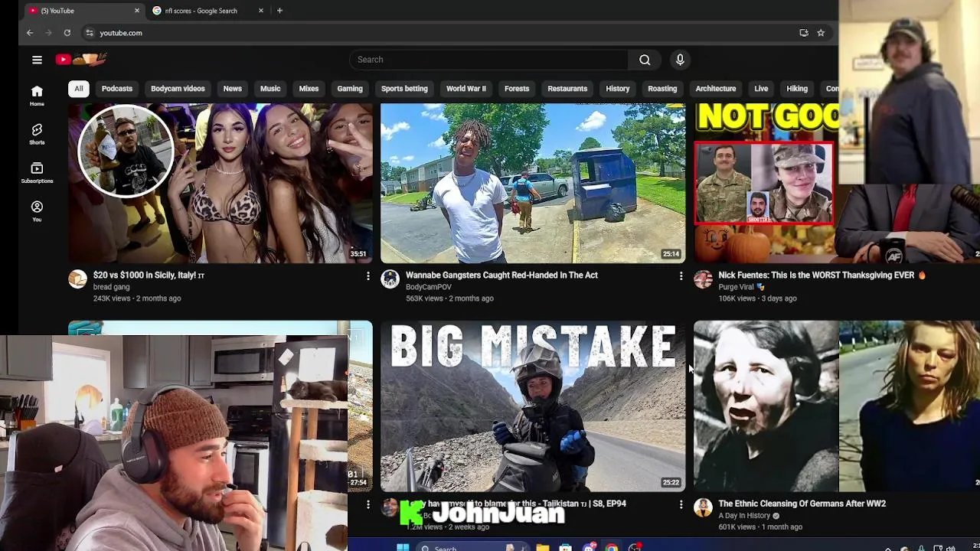This screenshot has height=551, width=980.
Task: Open the $20 vs $1000 in Sicily thumbnail
Action: [220, 183]
